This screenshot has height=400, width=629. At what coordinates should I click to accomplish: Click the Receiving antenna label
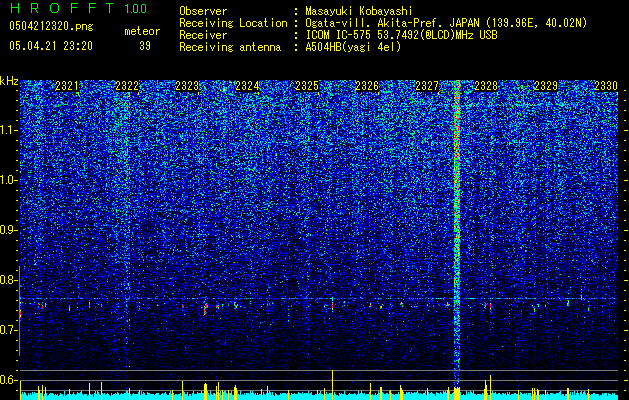(230, 47)
